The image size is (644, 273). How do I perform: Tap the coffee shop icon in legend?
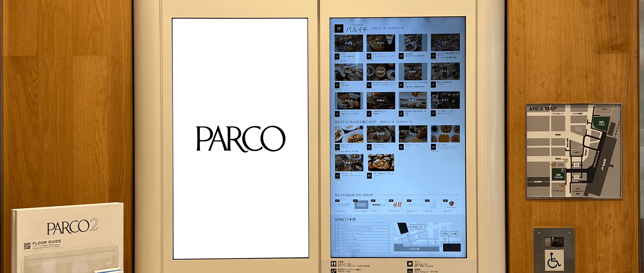point(410,264)
